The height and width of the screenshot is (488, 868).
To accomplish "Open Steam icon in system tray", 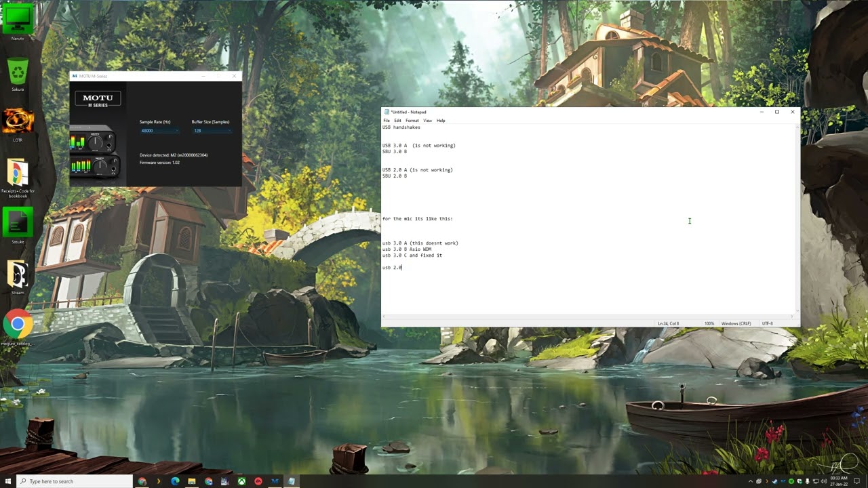I will click(775, 481).
